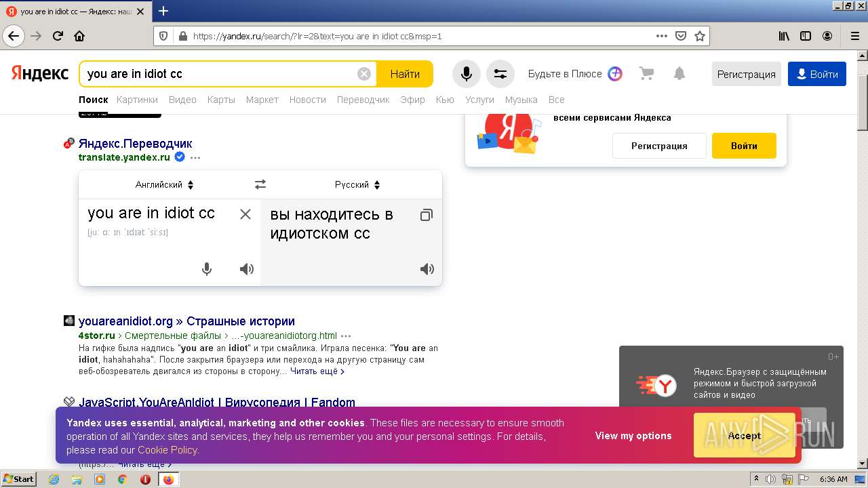The image size is (868, 488).
Task: Open the Все services tab
Action: tap(557, 100)
